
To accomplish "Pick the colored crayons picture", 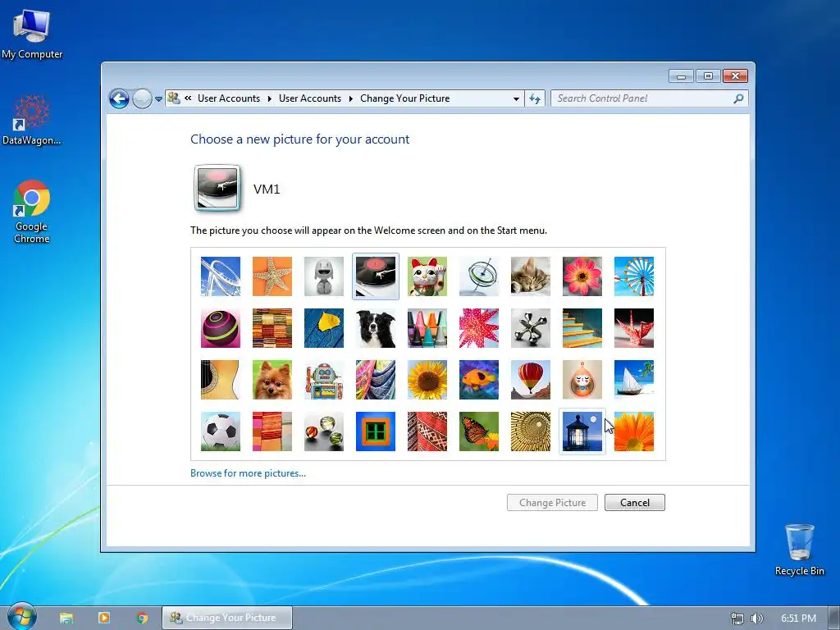I will 427,328.
